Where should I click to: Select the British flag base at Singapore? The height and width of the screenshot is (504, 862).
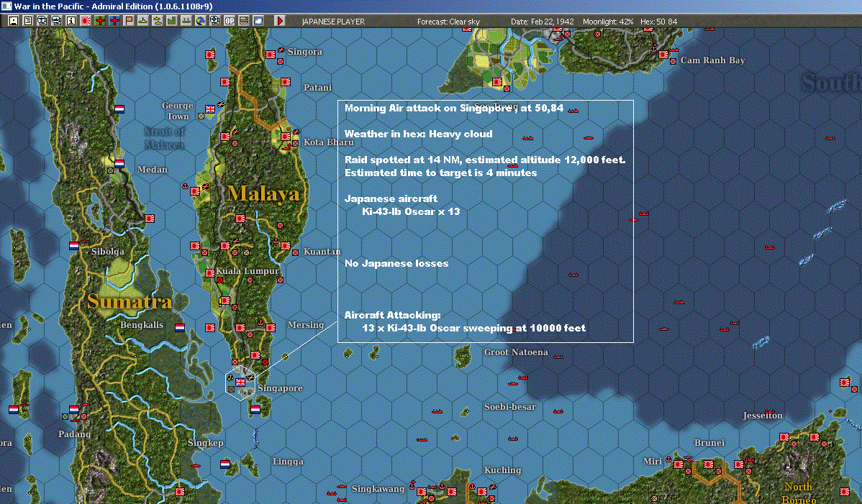(240, 382)
